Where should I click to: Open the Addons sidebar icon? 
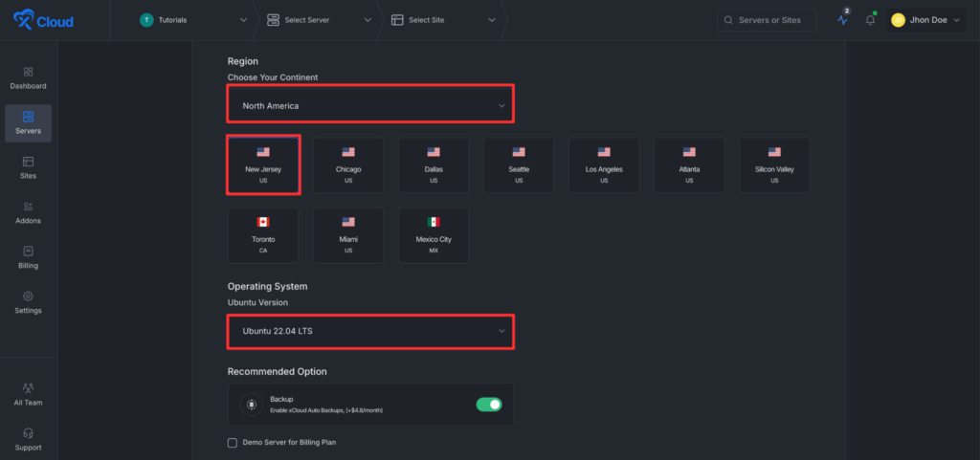tap(28, 207)
